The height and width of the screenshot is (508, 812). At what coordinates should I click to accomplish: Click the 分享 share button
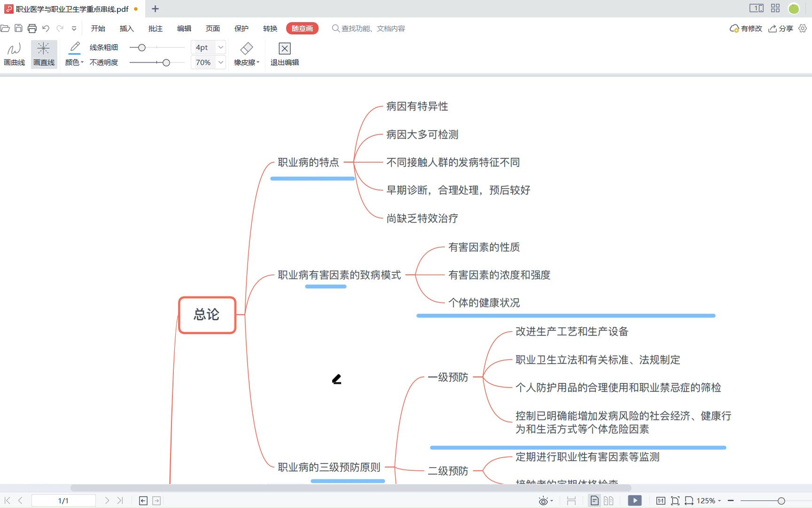pyautogui.click(x=781, y=29)
